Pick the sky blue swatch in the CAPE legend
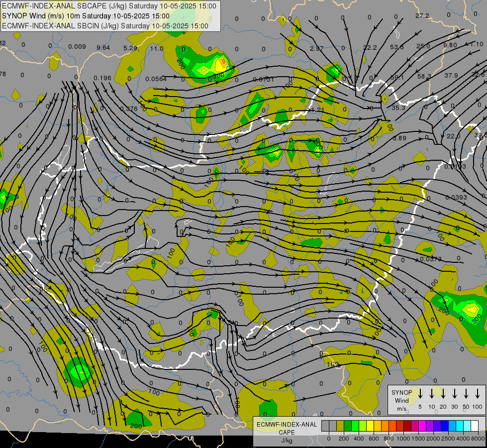This screenshot has width=487, height=448. pyautogui.click(x=452, y=426)
